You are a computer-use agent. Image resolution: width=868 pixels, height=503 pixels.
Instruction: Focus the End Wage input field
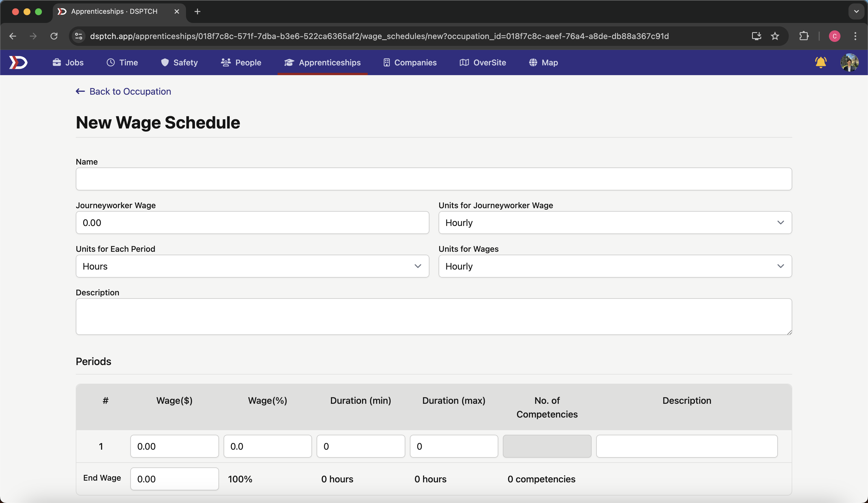click(x=174, y=479)
